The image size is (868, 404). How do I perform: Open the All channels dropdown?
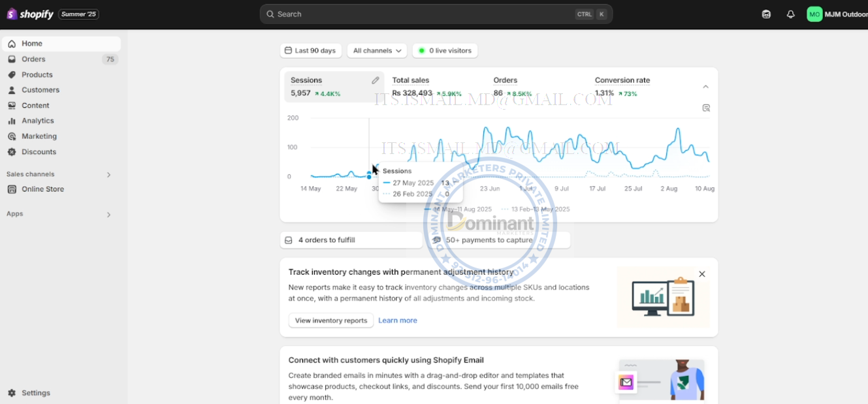tap(377, 50)
